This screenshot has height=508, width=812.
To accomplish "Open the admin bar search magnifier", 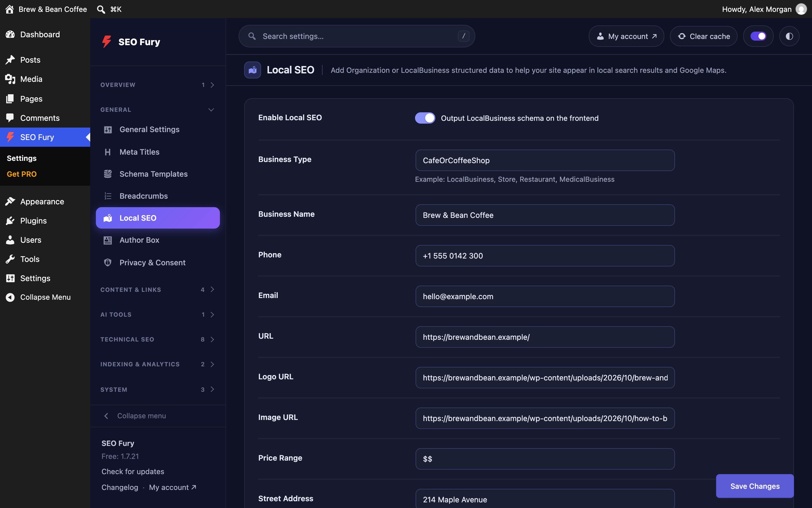I will (x=101, y=9).
